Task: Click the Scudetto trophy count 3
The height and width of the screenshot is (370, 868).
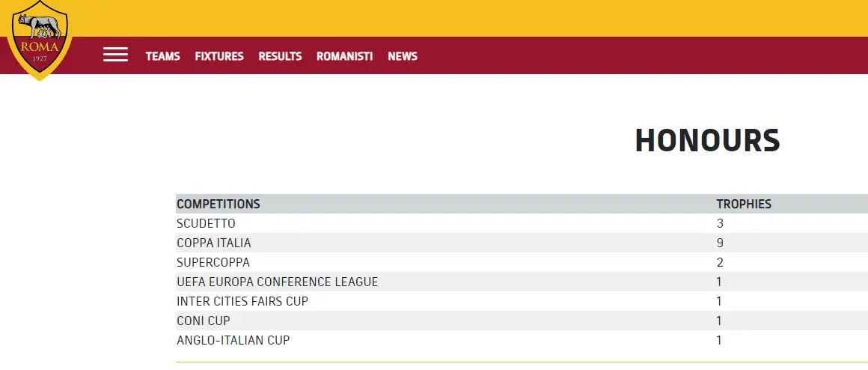Action: click(720, 223)
